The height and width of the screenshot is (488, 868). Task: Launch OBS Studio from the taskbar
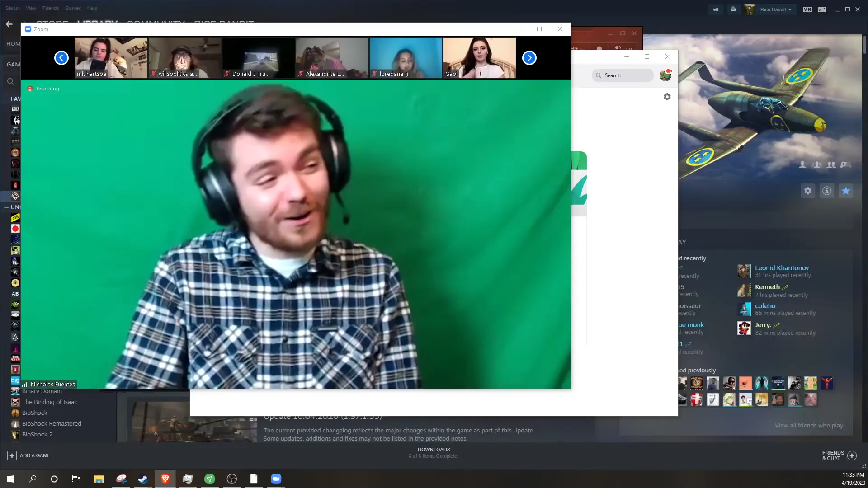(x=232, y=479)
